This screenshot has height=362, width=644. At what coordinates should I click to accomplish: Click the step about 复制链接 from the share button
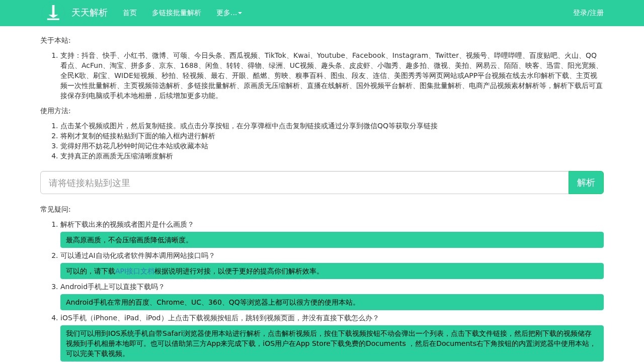249,126
